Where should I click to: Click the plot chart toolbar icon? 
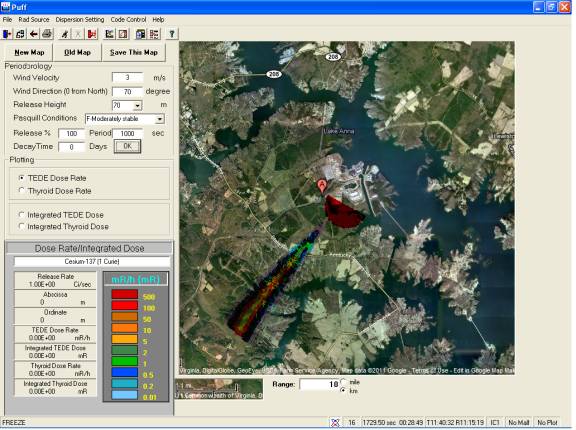(109, 34)
